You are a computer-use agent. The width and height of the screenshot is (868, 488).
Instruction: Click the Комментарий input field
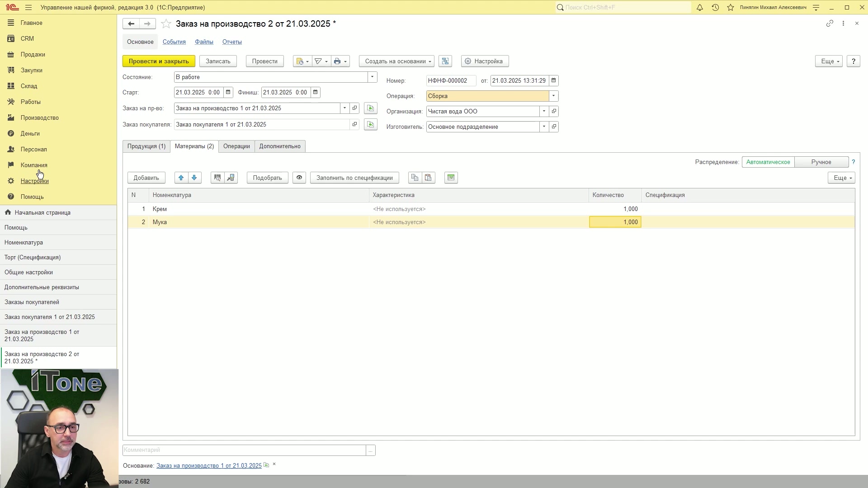pyautogui.click(x=244, y=450)
